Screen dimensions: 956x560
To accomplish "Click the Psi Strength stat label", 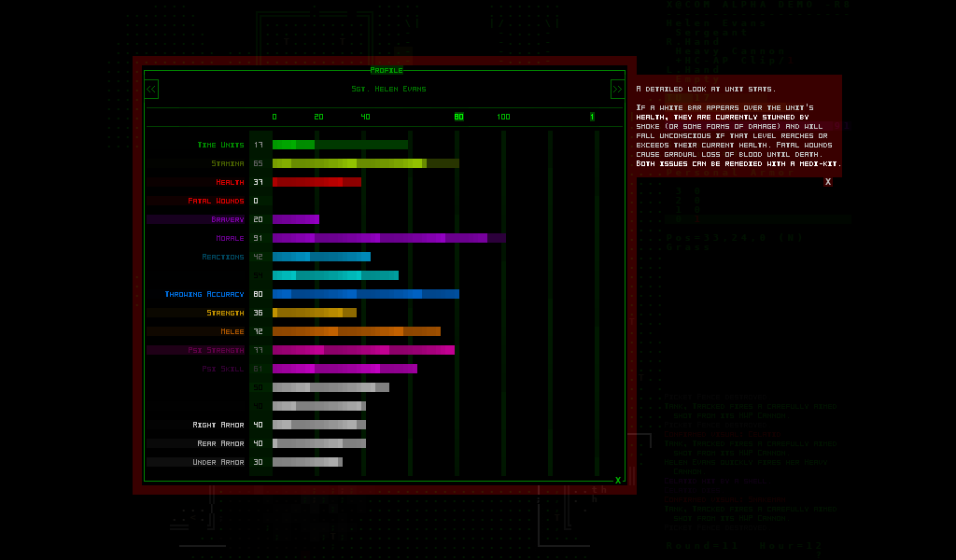I will [x=216, y=350].
